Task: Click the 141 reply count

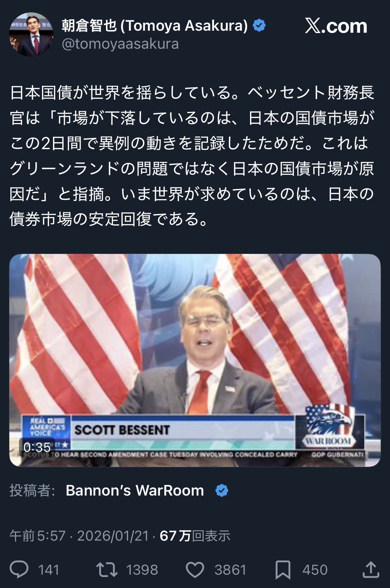Action: click(49, 570)
